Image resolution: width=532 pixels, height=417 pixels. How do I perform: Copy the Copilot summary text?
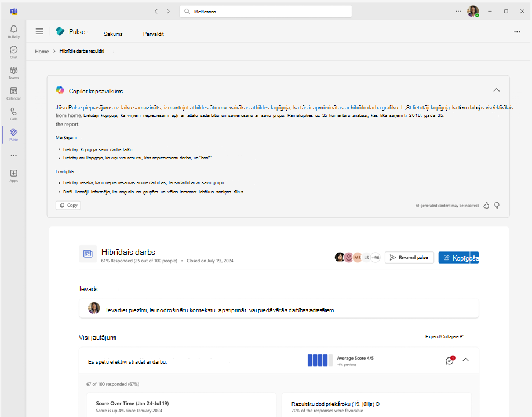68,205
